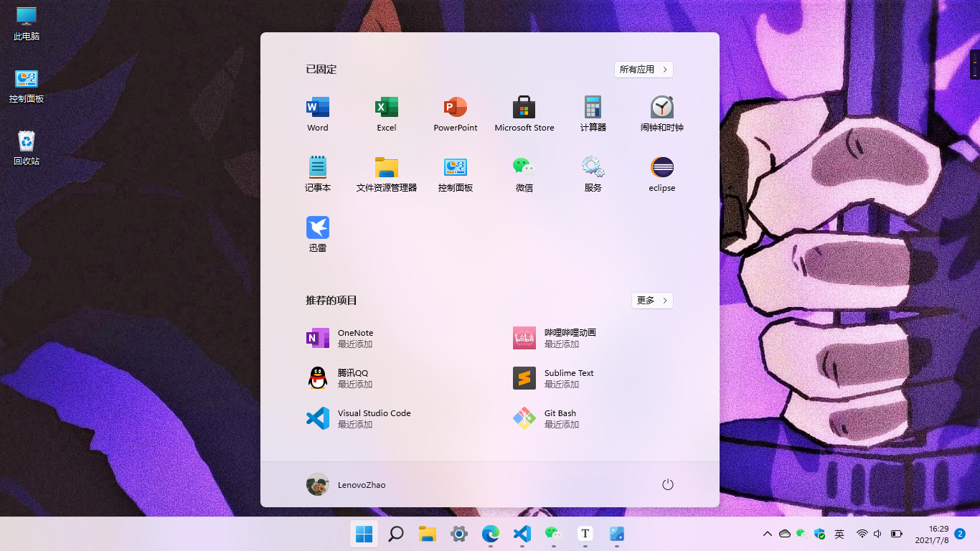Open Search from the taskbar

coord(396,534)
